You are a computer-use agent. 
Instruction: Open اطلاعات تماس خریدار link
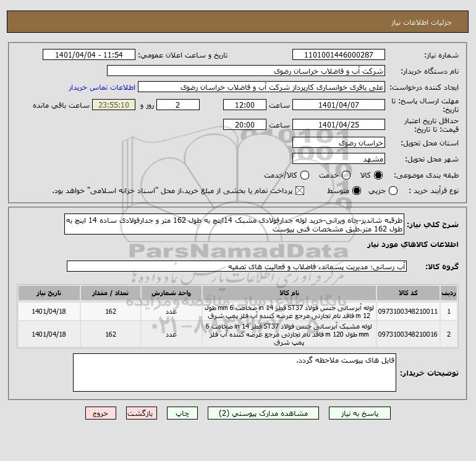pyautogui.click(x=102, y=87)
